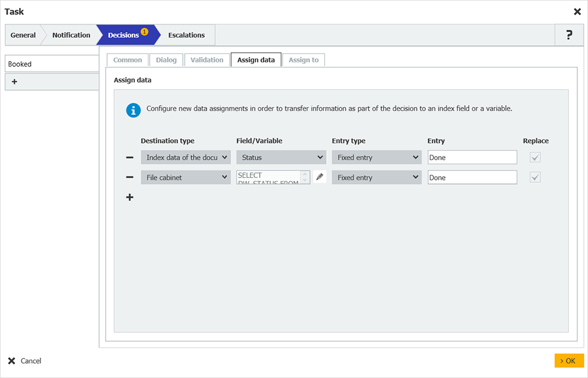Edit the SQL statement with the pencil icon
The image size is (588, 378).
tap(320, 177)
